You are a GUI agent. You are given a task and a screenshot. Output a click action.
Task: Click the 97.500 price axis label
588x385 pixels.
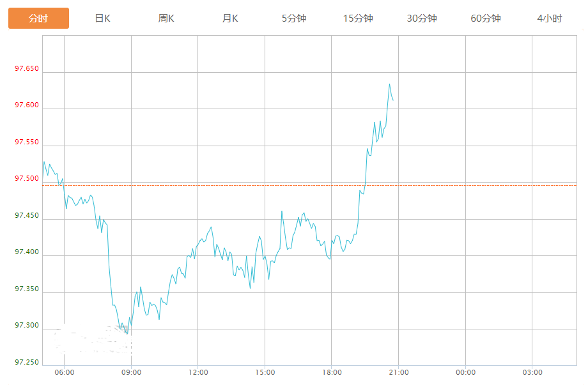(x=27, y=179)
